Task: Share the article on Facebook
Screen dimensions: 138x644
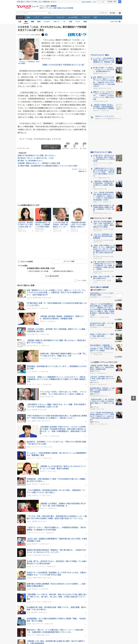Action: click(x=46, y=35)
